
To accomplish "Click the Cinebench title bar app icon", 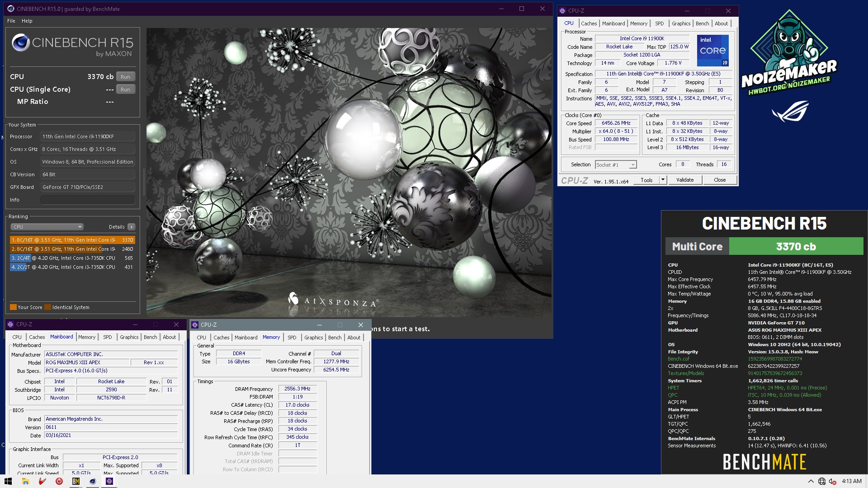I will (x=11, y=9).
